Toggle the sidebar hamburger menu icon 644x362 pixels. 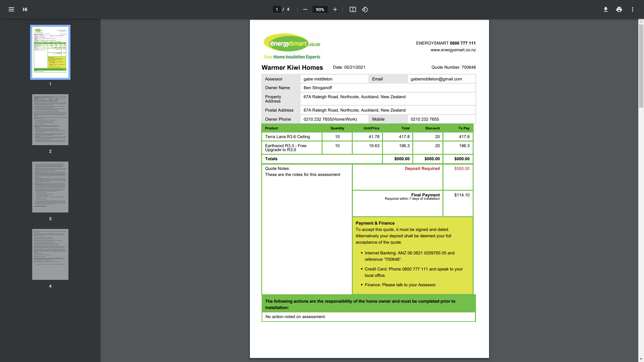point(11,9)
